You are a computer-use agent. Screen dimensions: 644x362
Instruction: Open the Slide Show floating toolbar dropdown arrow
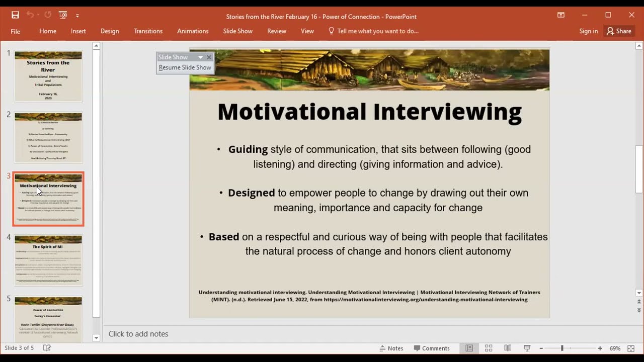coord(200,57)
